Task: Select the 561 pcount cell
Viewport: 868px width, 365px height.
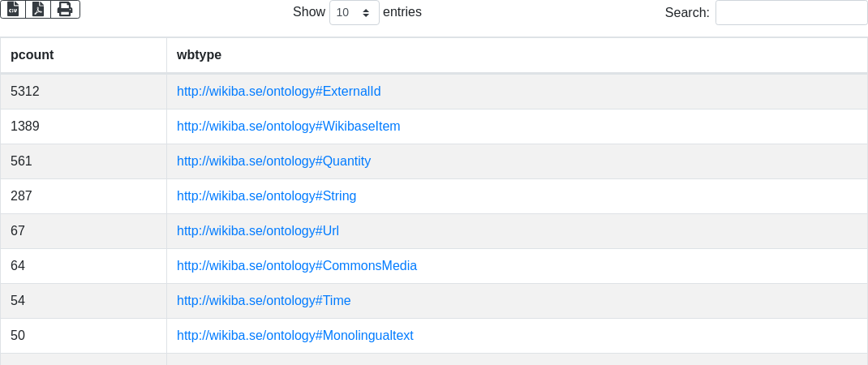Action: pyautogui.click(x=84, y=161)
